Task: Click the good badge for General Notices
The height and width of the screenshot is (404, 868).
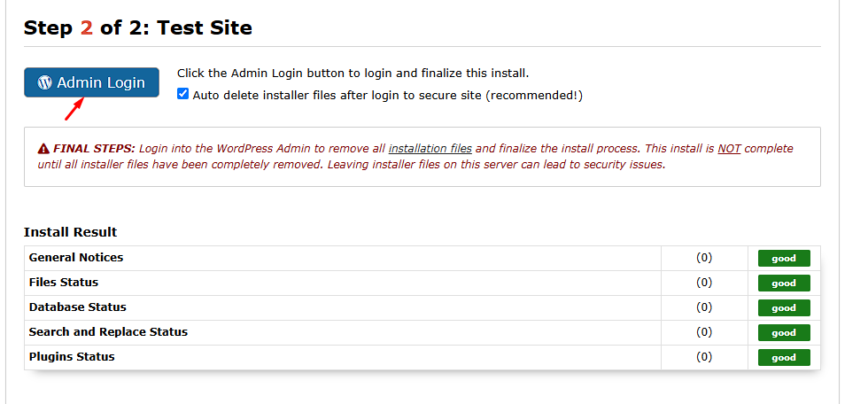Action: click(784, 259)
